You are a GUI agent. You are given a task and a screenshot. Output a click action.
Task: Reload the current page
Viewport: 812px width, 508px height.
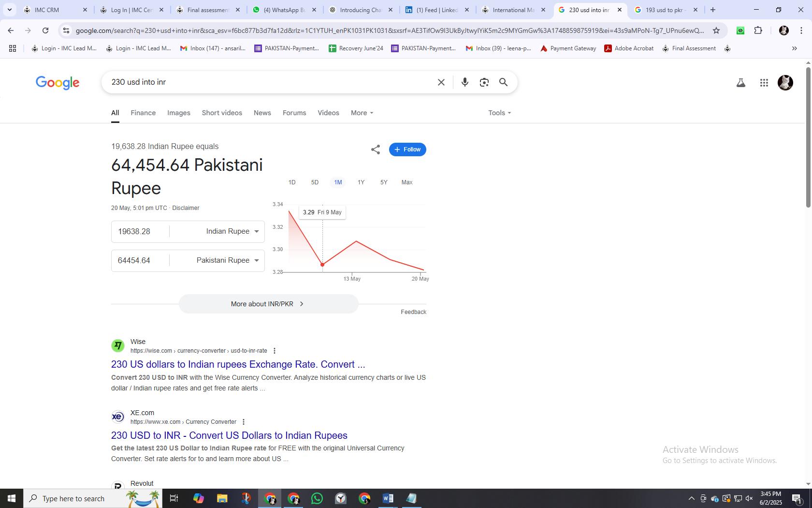[45, 30]
